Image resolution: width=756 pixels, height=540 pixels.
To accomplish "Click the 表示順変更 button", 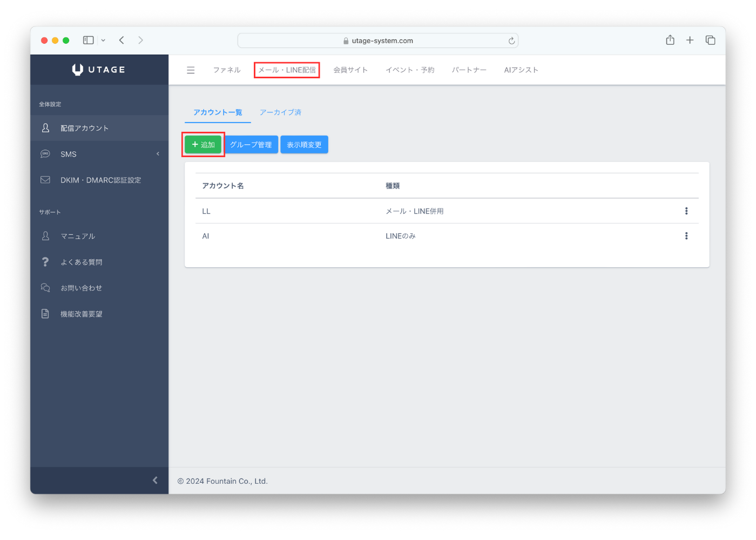I will [x=304, y=145].
